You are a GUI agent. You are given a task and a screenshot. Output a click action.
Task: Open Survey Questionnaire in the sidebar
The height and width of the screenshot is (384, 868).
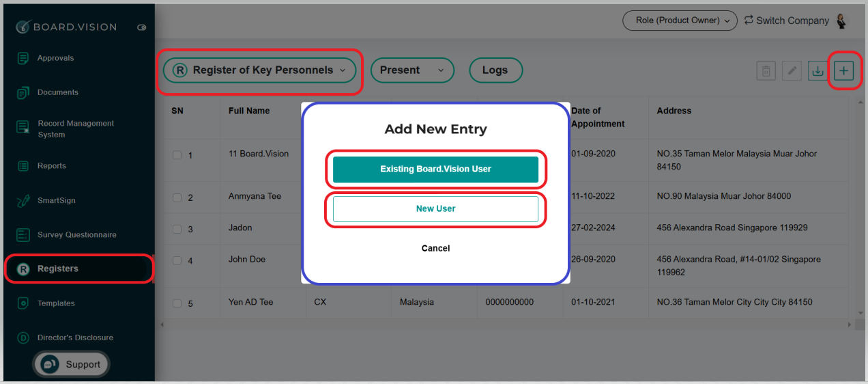(x=77, y=235)
